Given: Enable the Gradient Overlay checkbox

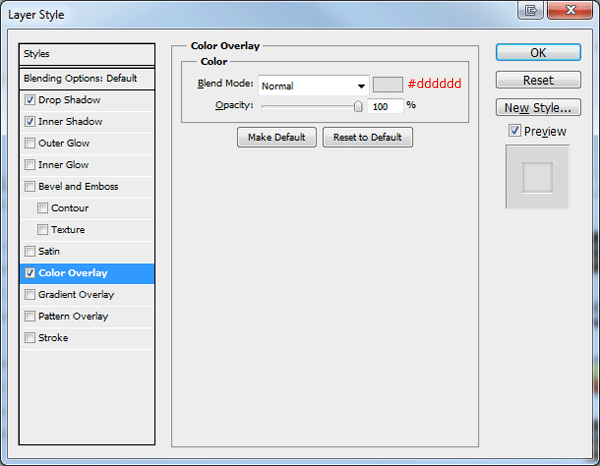Looking at the screenshot, I should coord(30,295).
